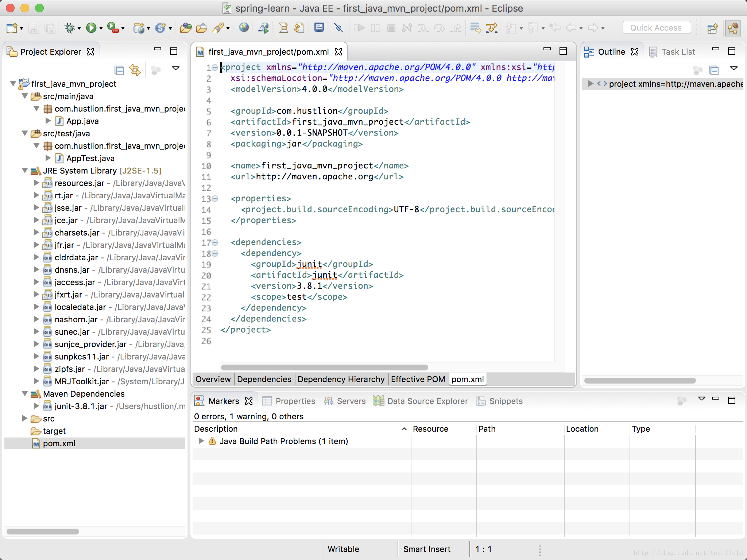747x560 pixels.
Task: Click the Task List panel icon
Action: tap(654, 51)
